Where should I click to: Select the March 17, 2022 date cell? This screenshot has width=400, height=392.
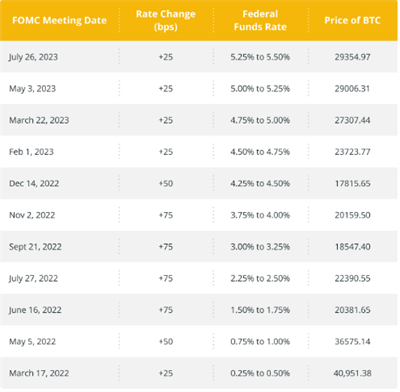[x=39, y=373]
